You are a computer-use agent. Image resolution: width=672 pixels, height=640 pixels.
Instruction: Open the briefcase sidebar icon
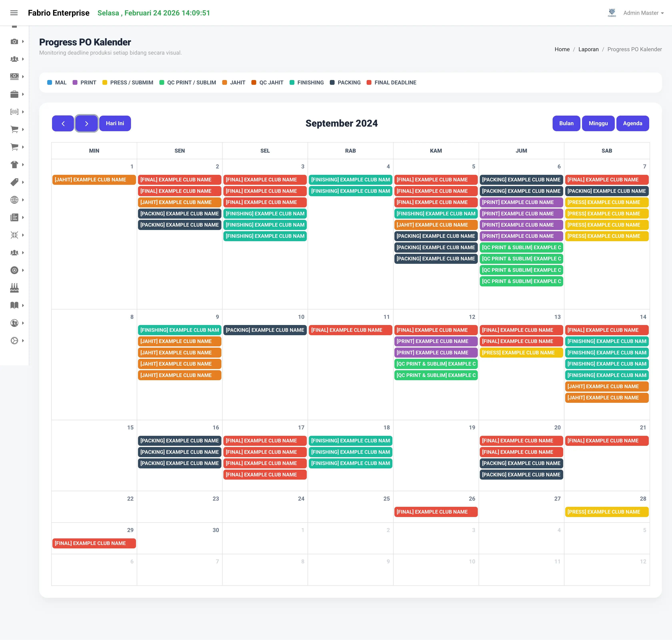coord(14,94)
